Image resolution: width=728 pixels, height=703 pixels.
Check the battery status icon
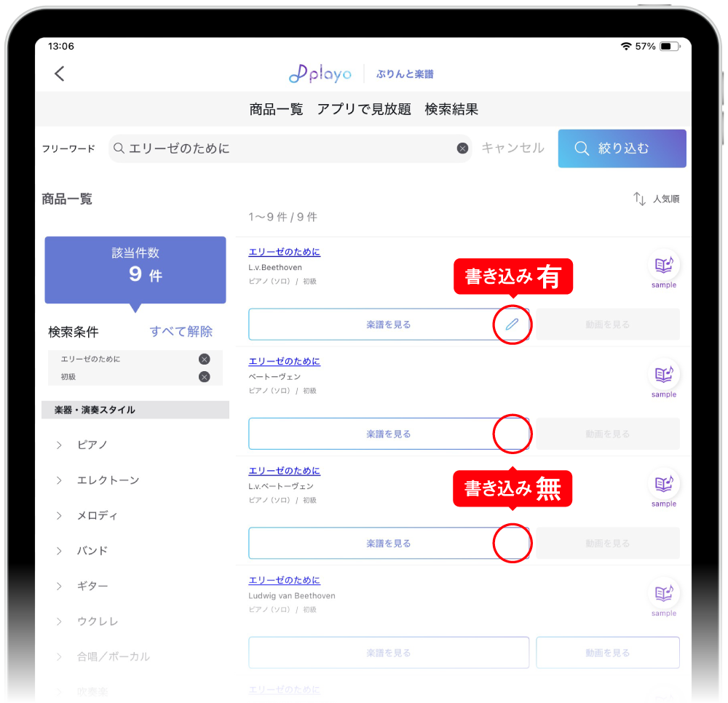[x=670, y=47]
